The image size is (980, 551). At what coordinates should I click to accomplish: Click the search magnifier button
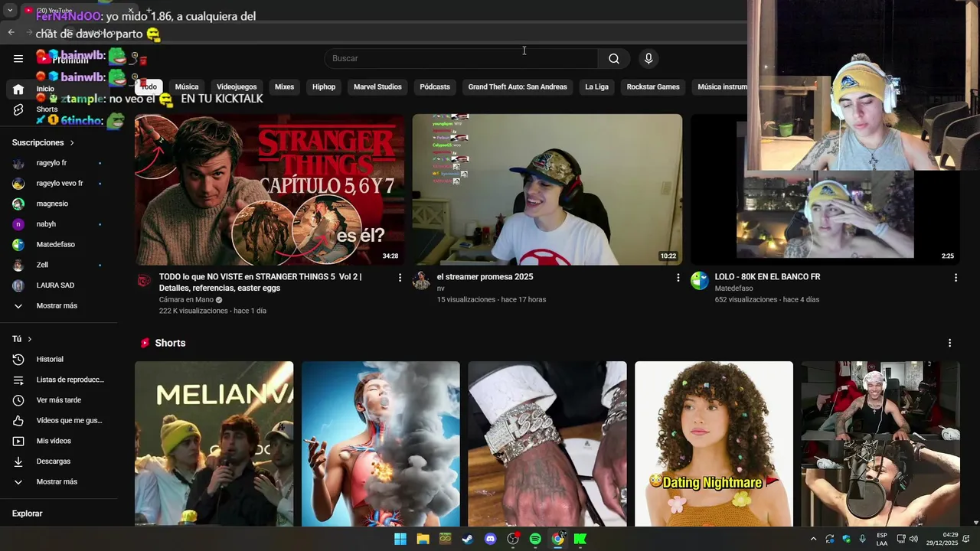coord(614,58)
